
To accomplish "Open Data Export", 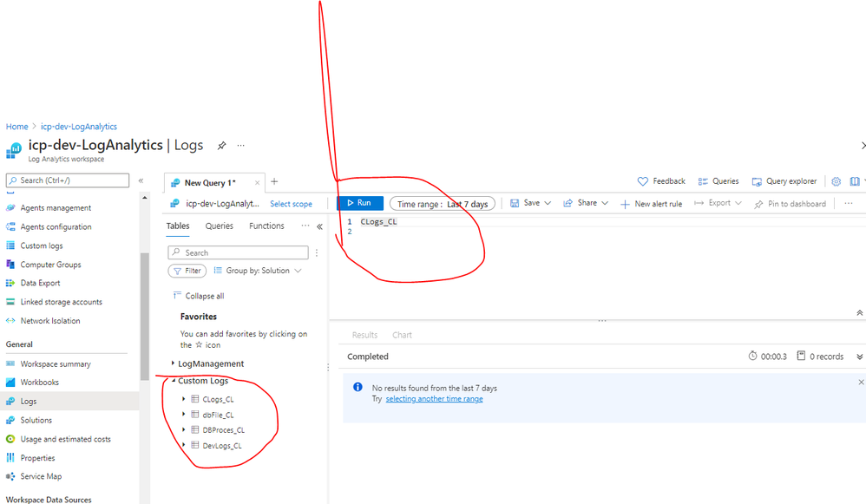I will point(40,283).
